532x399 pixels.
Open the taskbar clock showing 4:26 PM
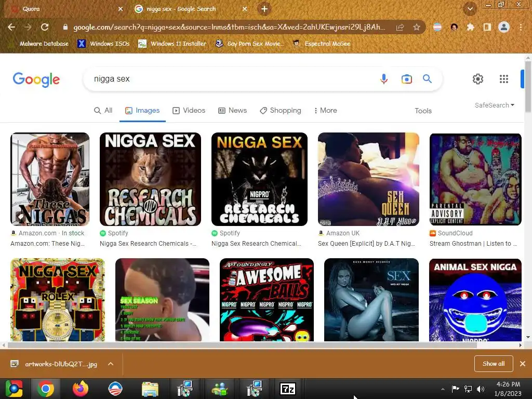(508, 389)
